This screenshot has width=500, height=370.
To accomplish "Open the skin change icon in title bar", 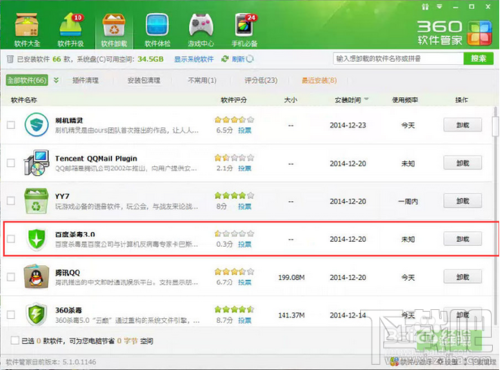I will (x=425, y=6).
